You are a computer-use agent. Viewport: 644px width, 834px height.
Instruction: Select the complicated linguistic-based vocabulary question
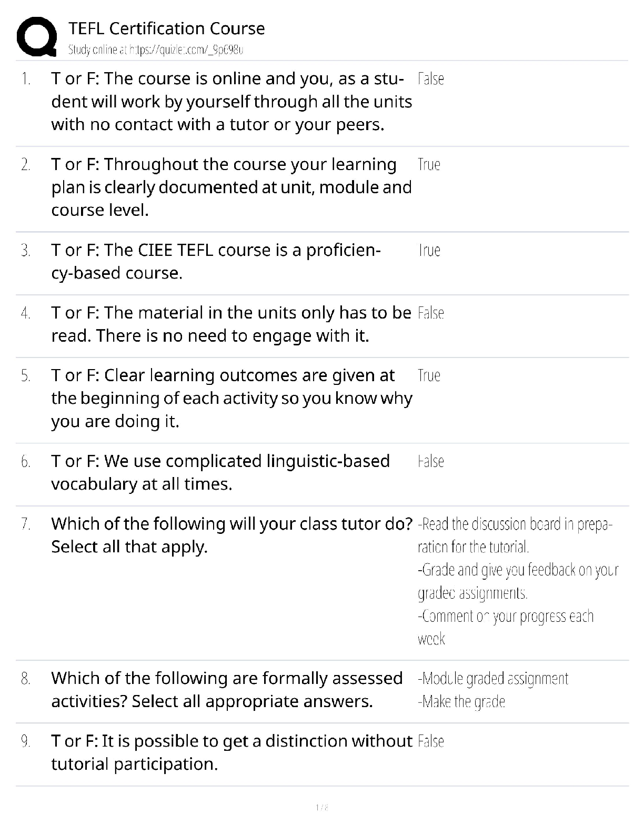coord(220,472)
